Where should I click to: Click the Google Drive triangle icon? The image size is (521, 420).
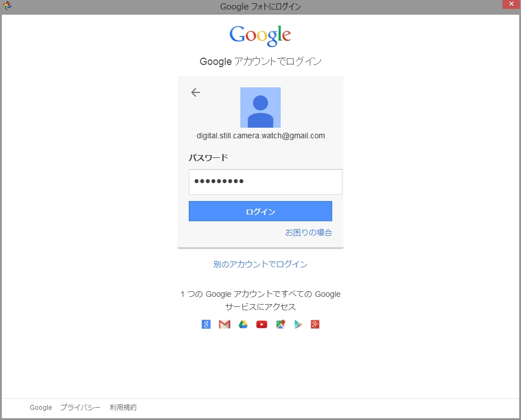pos(243,324)
